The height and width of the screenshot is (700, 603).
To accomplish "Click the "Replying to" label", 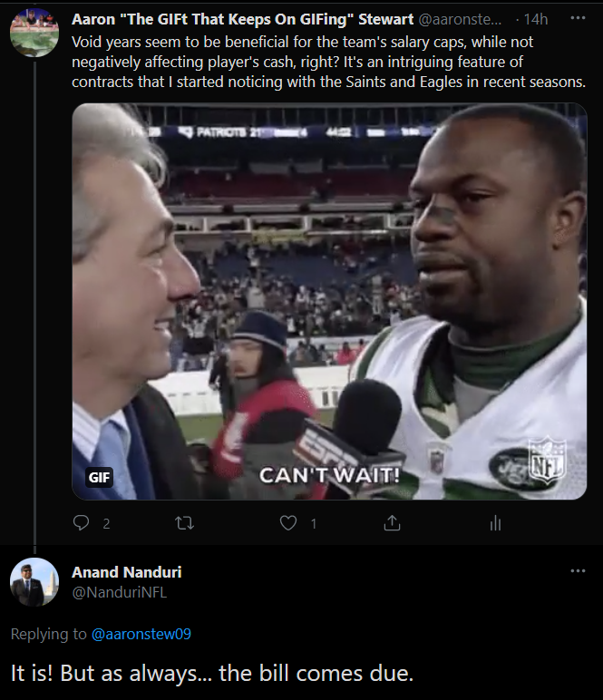I will (x=49, y=634).
